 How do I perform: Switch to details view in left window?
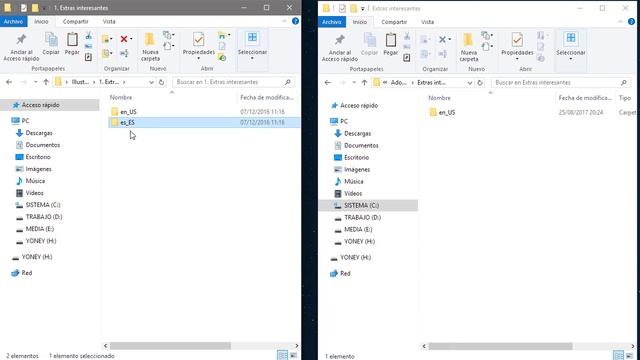coord(282,356)
